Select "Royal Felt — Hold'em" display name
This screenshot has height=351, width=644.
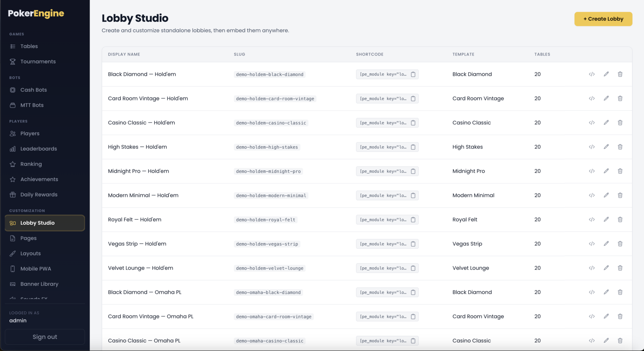134,219
